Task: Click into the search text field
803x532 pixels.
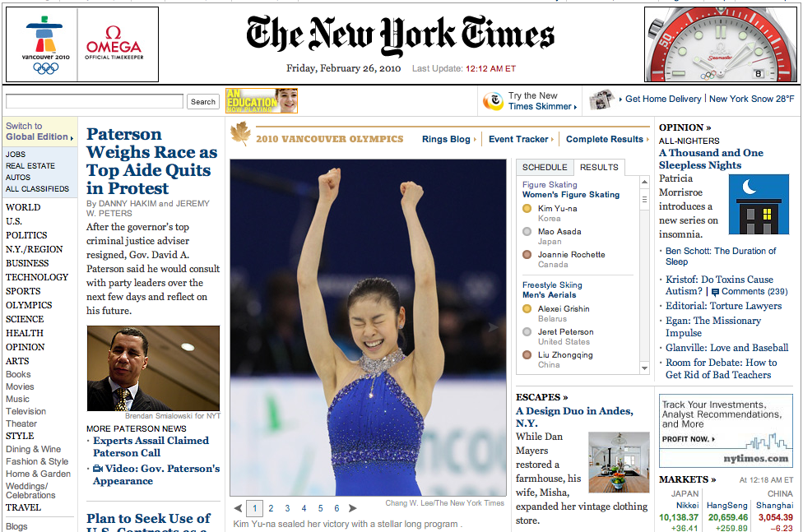Action: (x=95, y=102)
